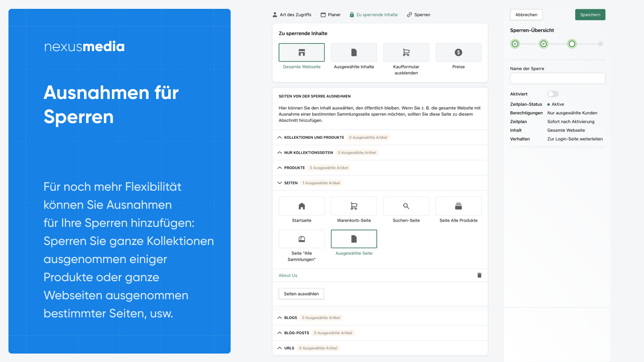The width and height of the screenshot is (644, 362).
Task: Click the lock icon beside Zu sperrende Inhalte
Action: [352, 14]
